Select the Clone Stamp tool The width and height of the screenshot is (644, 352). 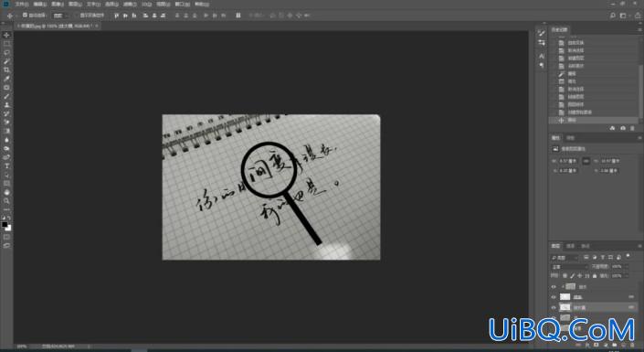(x=6, y=105)
